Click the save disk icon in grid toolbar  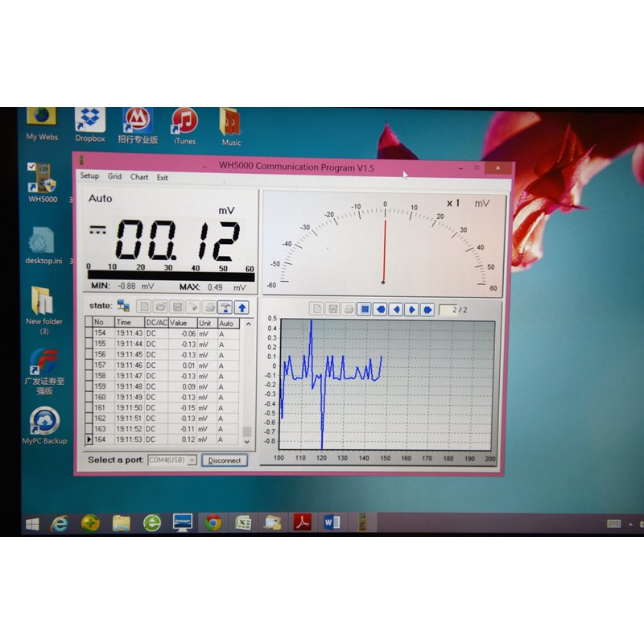tap(177, 307)
